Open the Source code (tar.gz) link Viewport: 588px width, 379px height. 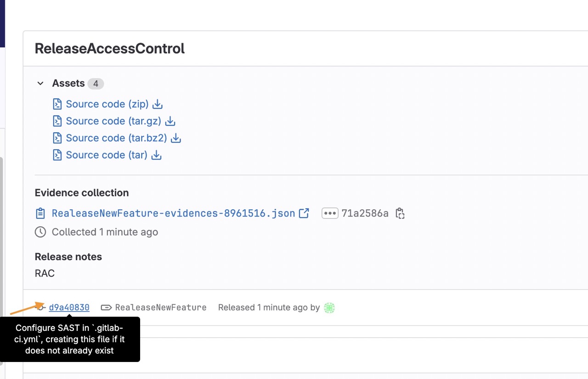[x=113, y=121]
